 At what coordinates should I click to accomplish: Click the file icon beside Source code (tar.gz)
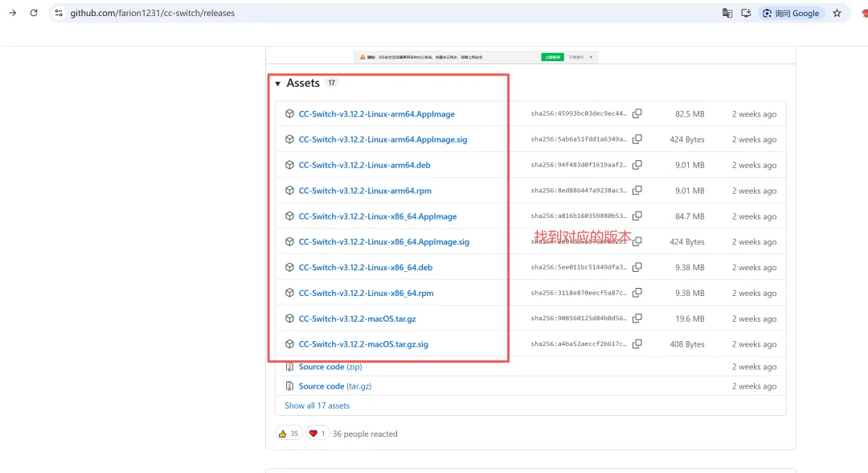tap(289, 386)
